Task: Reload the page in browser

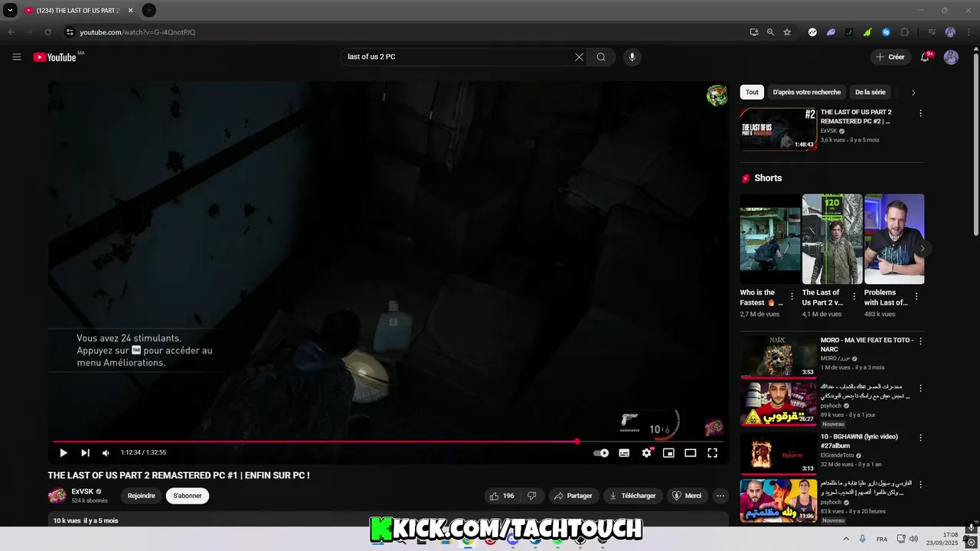Action: pos(47,32)
